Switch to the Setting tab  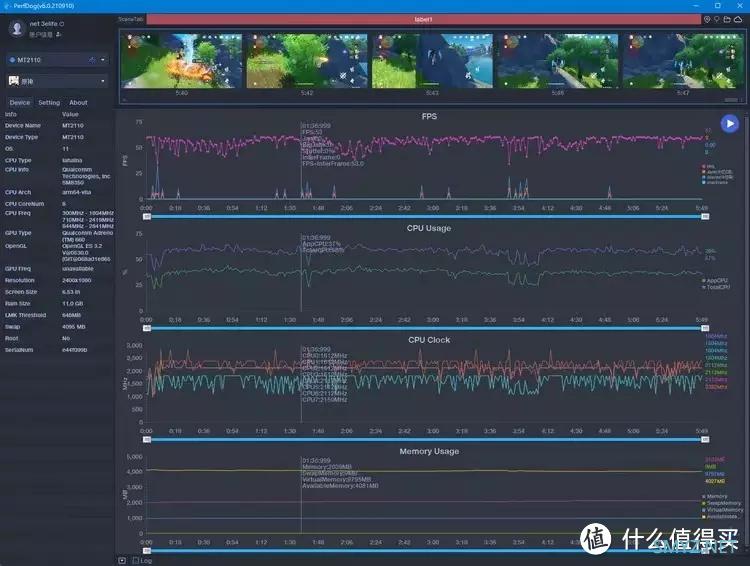(49, 102)
